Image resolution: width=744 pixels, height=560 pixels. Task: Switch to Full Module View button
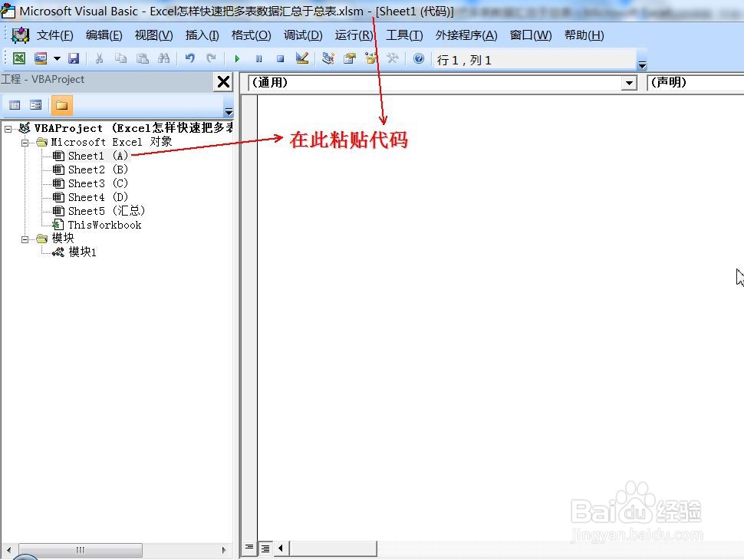click(265, 548)
